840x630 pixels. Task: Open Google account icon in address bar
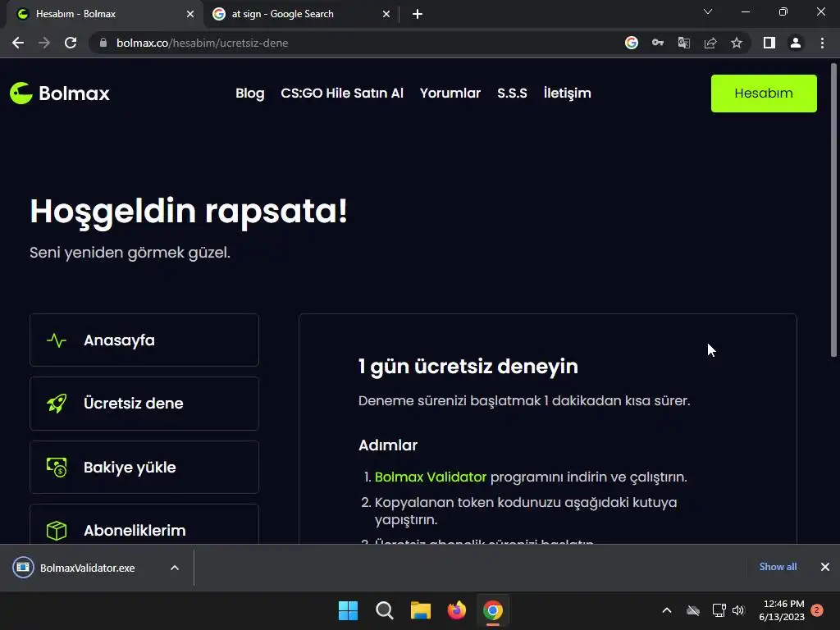632,43
